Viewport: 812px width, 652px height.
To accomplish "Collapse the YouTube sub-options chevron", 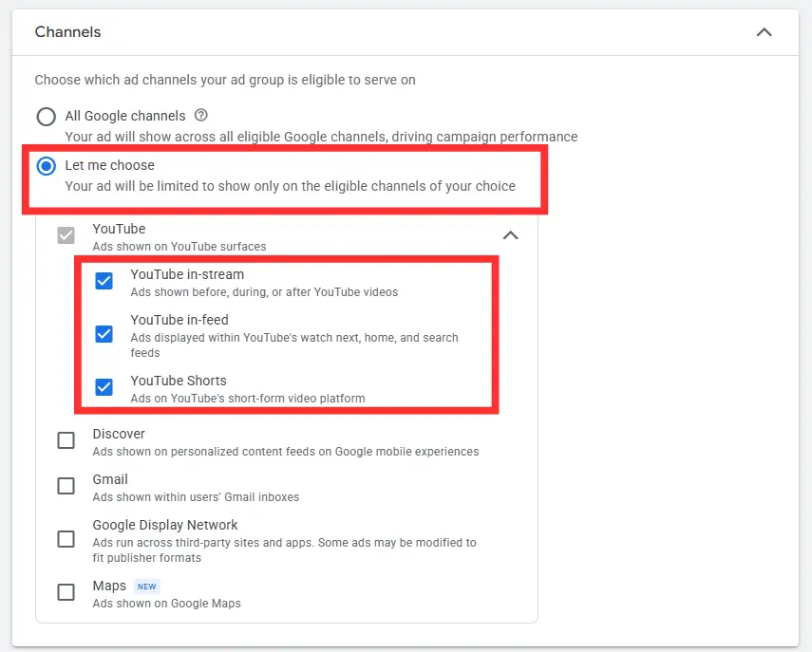I will [511, 235].
